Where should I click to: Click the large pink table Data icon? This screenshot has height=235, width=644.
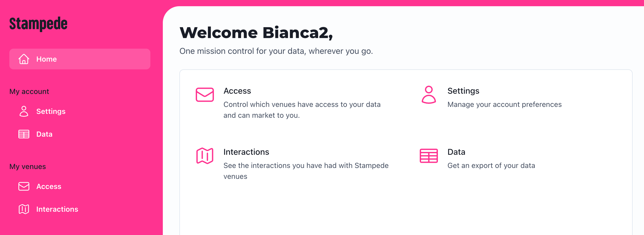[x=429, y=156]
